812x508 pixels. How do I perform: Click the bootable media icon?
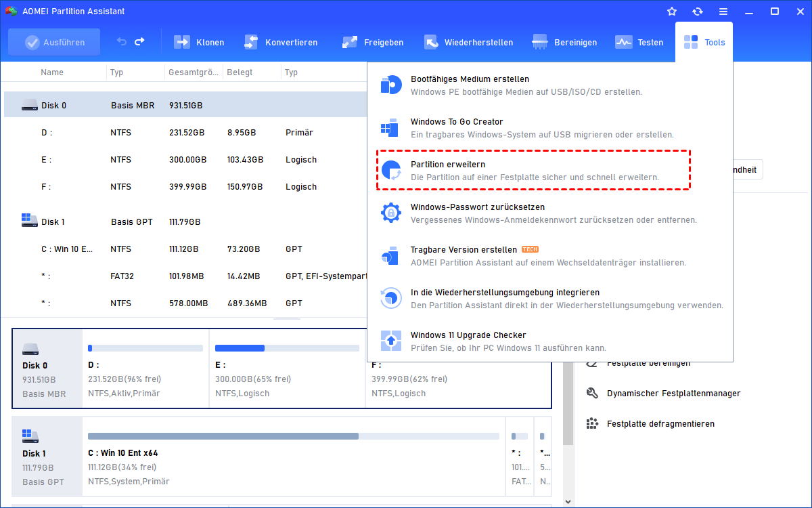(x=391, y=85)
